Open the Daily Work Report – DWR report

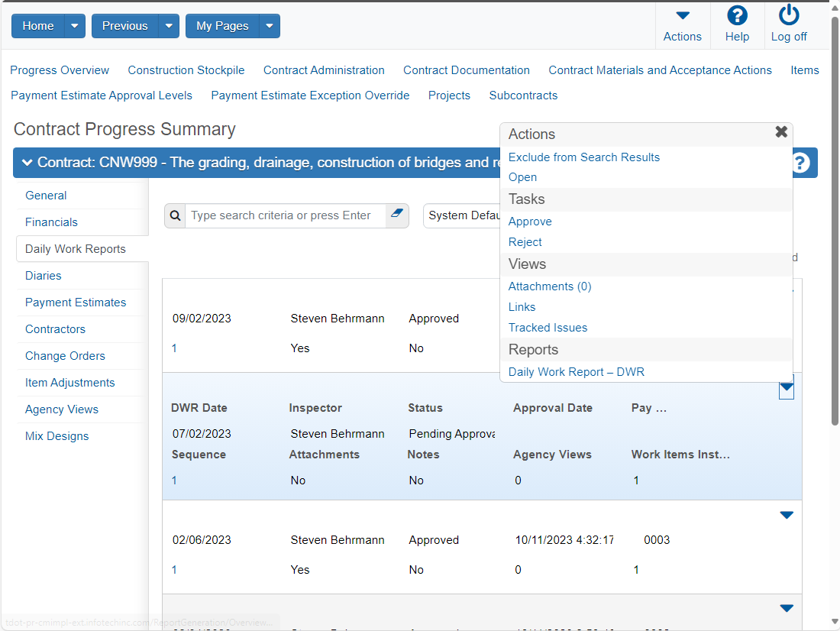point(577,372)
